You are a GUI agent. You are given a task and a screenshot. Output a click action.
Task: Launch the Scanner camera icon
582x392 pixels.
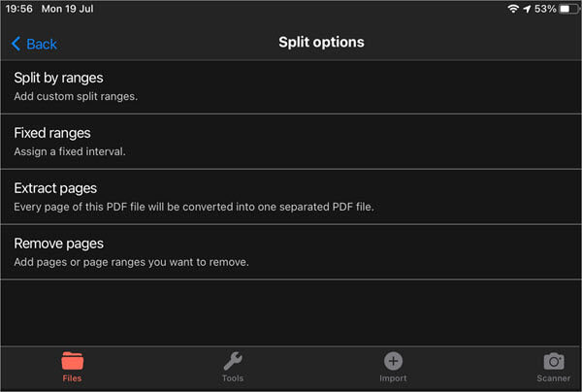coord(554,361)
